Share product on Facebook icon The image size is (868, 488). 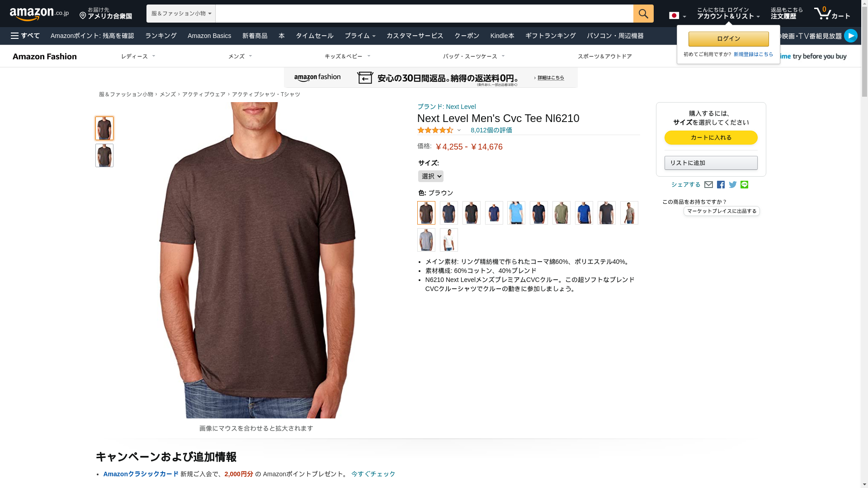(x=721, y=184)
